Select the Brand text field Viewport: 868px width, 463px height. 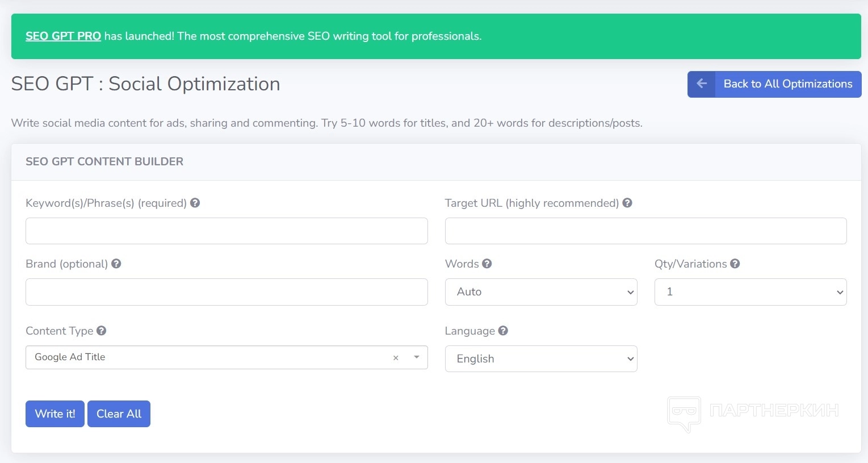pos(227,292)
